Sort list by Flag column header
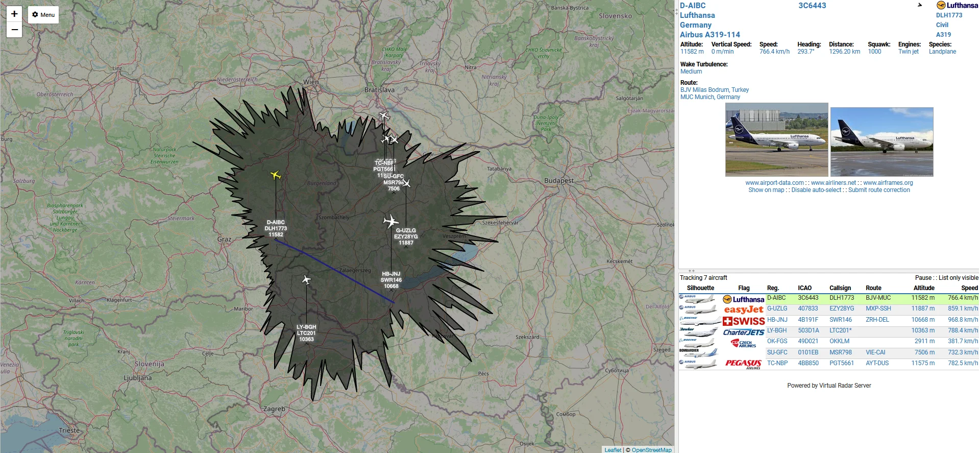The height and width of the screenshot is (453, 980). coord(744,288)
